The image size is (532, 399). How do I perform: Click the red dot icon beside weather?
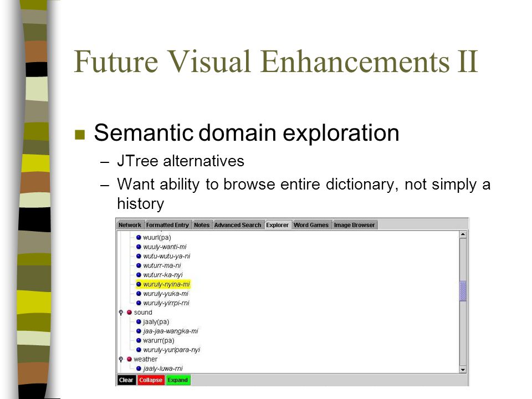point(129,359)
